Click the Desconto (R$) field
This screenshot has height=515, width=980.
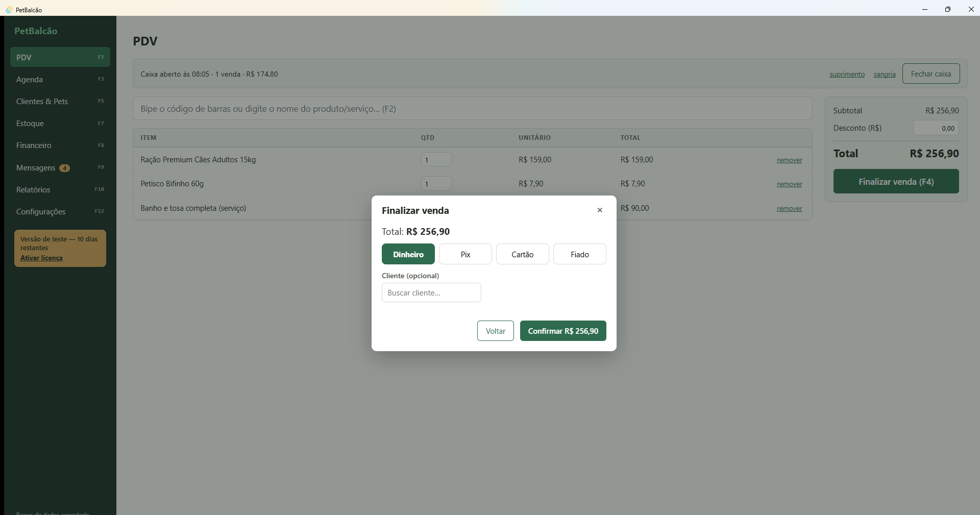pos(936,128)
